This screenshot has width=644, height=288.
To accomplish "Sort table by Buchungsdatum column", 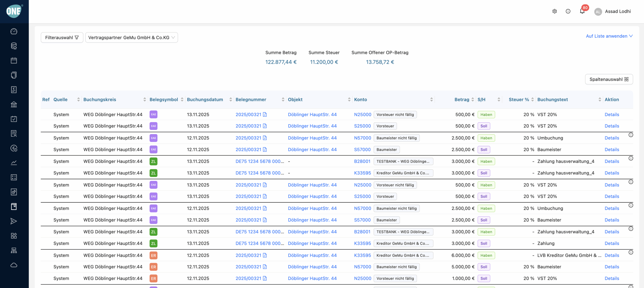I will click(230, 100).
